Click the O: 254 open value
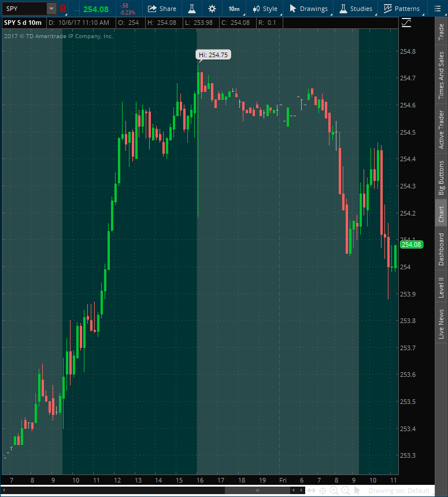This screenshot has width=448, height=497. click(x=128, y=23)
